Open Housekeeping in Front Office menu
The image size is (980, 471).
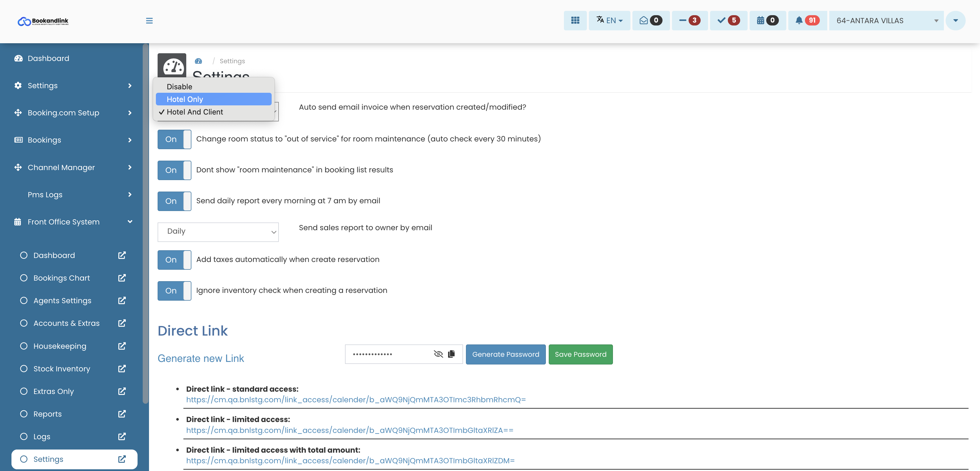point(60,346)
